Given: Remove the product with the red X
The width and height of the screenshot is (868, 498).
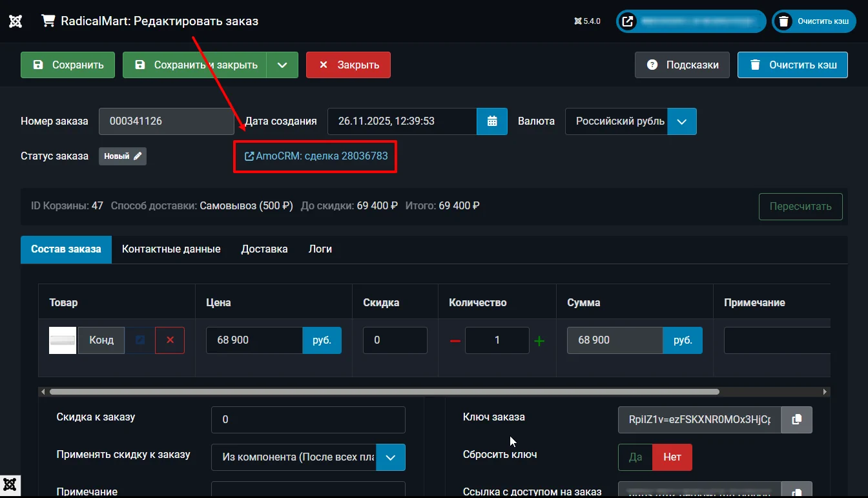Looking at the screenshot, I should click(170, 340).
